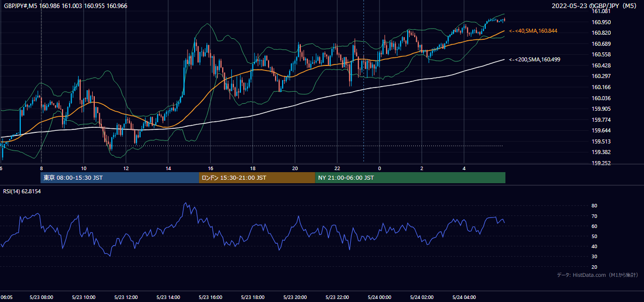The height and width of the screenshot is (302, 644).
Task: Click price axis value 160.950
Action: (x=601, y=22)
